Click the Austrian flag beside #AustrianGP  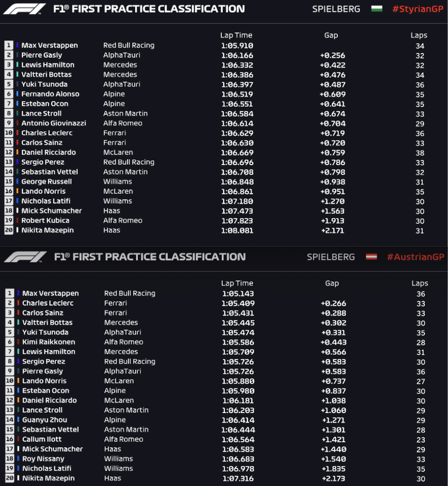[371, 257]
